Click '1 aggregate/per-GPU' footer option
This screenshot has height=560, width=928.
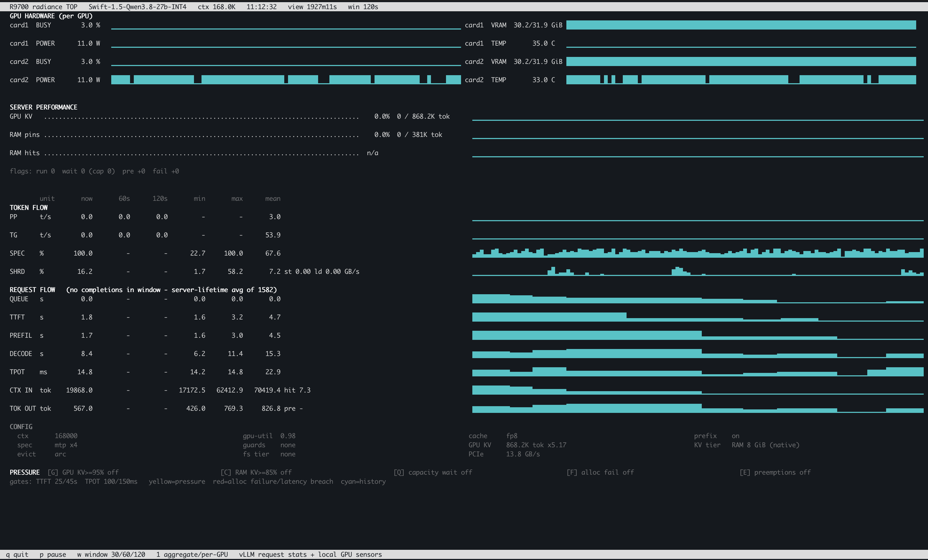click(x=192, y=554)
